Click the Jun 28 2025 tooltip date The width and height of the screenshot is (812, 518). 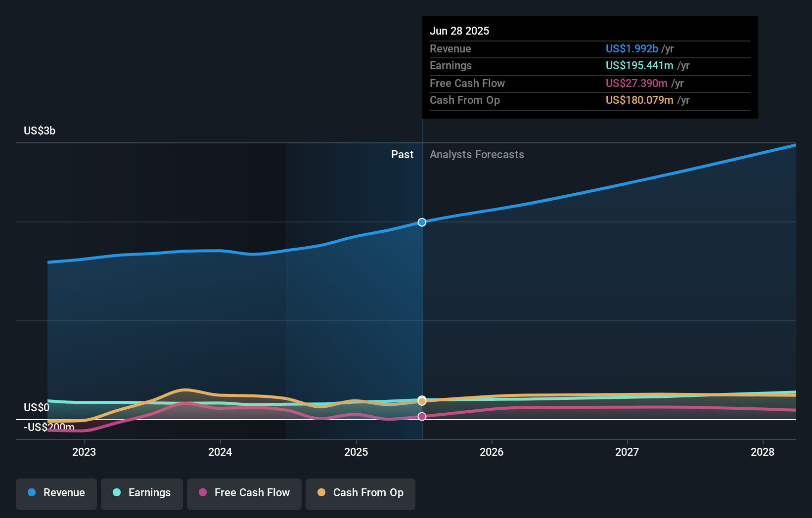pyautogui.click(x=459, y=31)
